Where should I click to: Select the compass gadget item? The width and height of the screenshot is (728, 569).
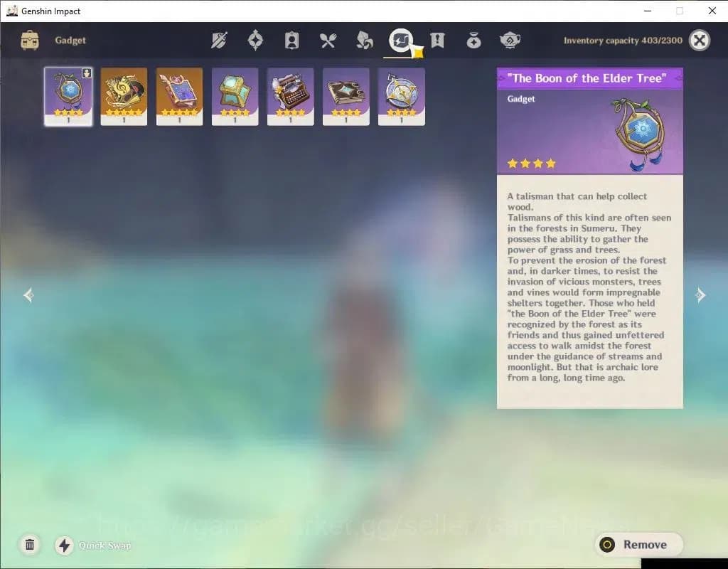pyautogui.click(x=402, y=97)
